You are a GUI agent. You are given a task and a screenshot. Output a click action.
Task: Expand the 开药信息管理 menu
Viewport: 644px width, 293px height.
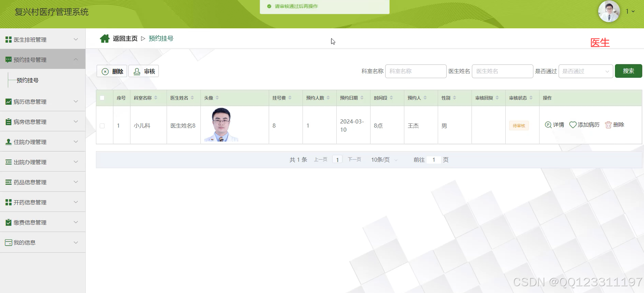point(76,202)
